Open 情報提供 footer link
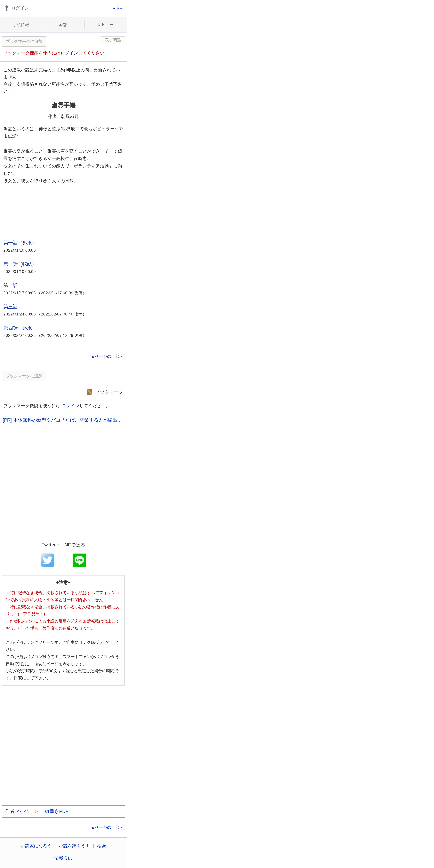This screenshot has height=868, width=434. [63, 858]
